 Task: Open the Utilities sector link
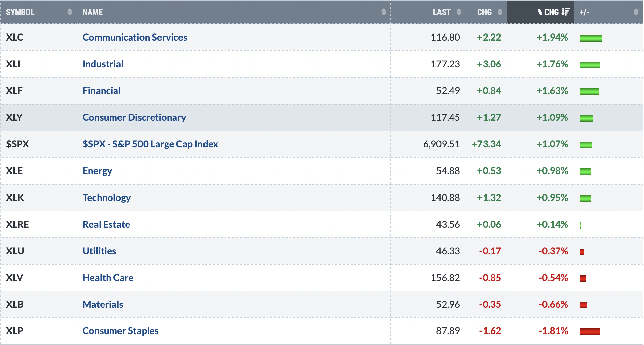99,251
